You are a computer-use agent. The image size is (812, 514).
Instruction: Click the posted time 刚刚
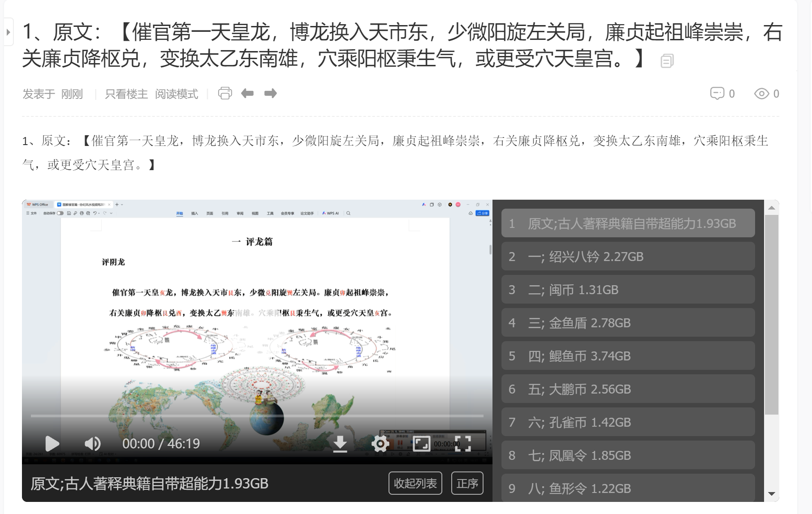point(72,94)
